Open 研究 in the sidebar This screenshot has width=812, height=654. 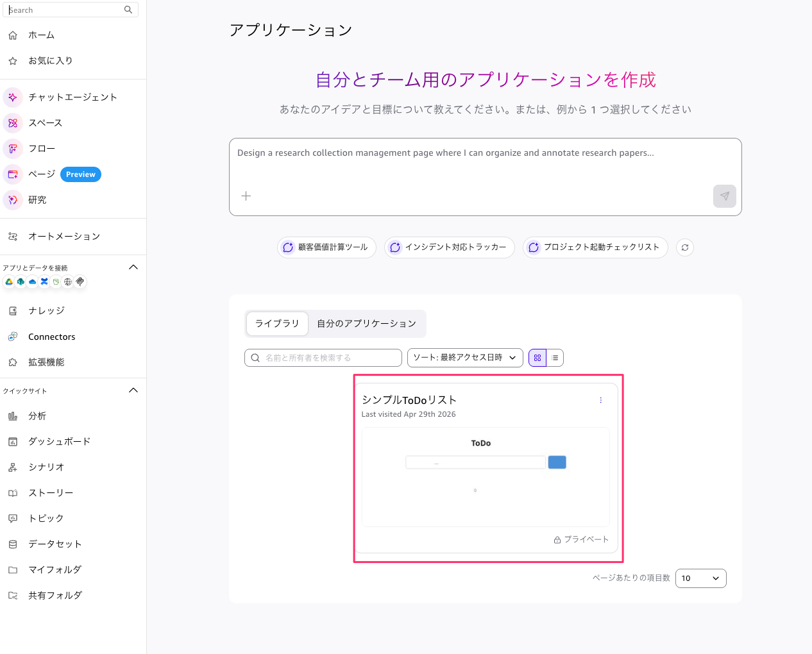[x=37, y=200]
